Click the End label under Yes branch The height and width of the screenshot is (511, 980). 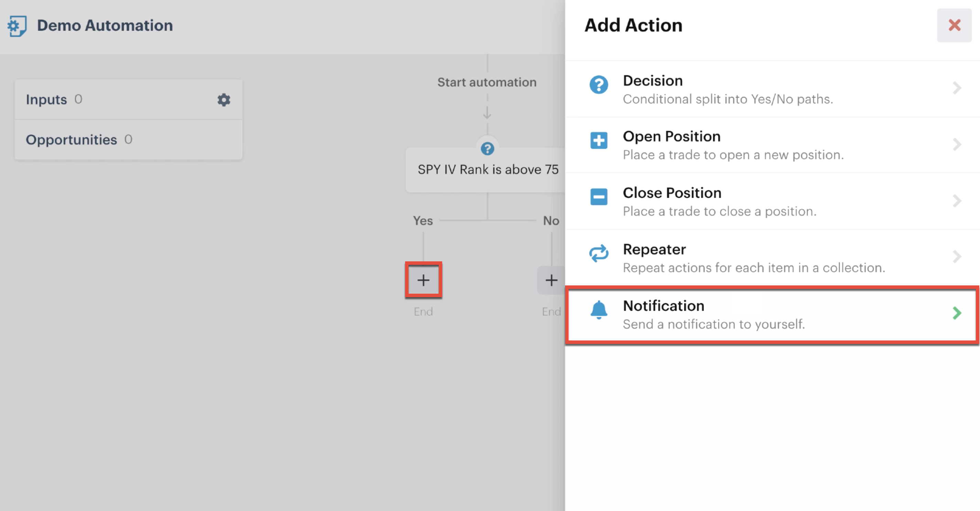(423, 312)
